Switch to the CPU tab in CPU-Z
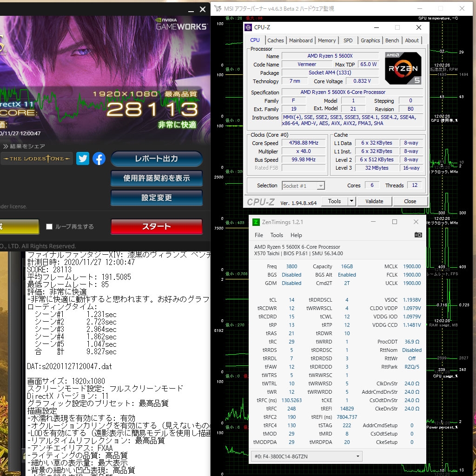Screen dimensions: 476x476 click(x=255, y=40)
